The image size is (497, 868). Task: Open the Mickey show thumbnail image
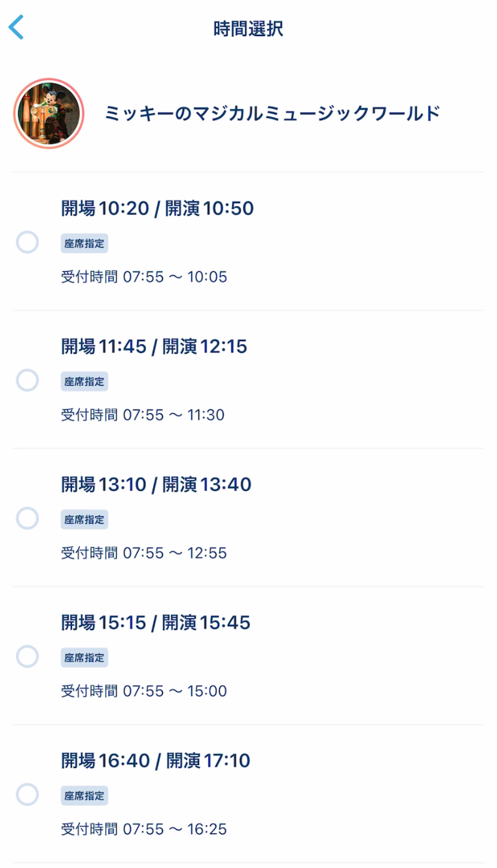coord(49,114)
